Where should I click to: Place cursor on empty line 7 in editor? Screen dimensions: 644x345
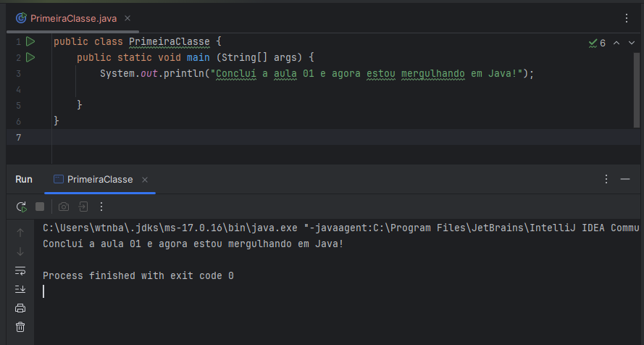(217, 137)
